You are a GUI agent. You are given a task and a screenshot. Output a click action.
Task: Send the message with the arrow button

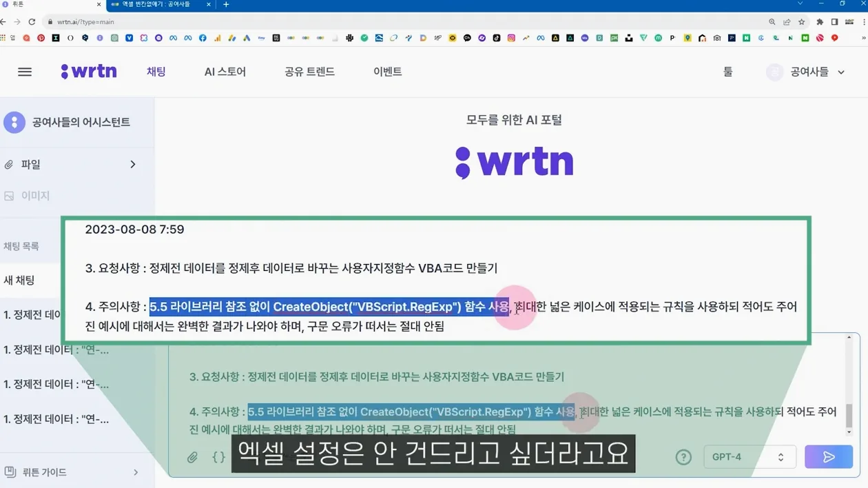click(829, 457)
